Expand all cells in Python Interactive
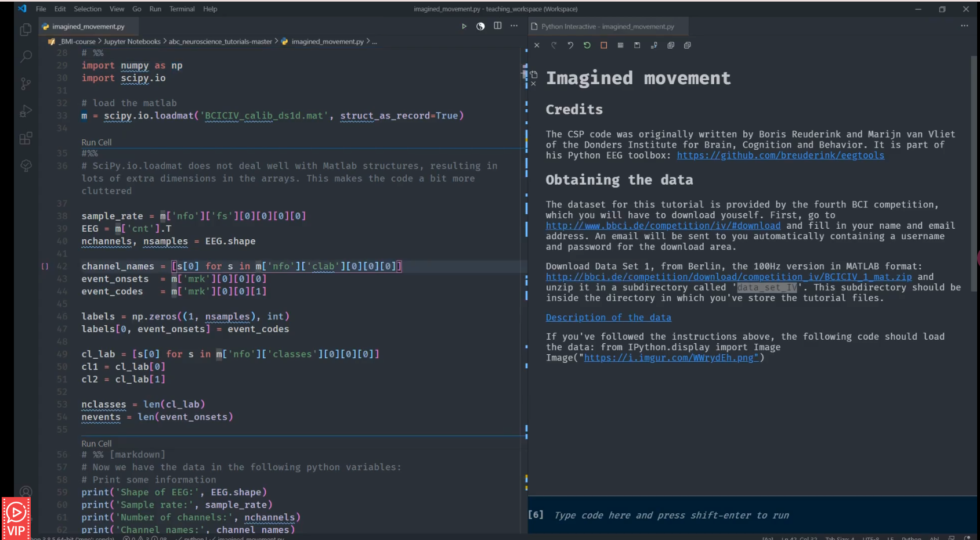This screenshot has width=980, height=540. pos(671,45)
